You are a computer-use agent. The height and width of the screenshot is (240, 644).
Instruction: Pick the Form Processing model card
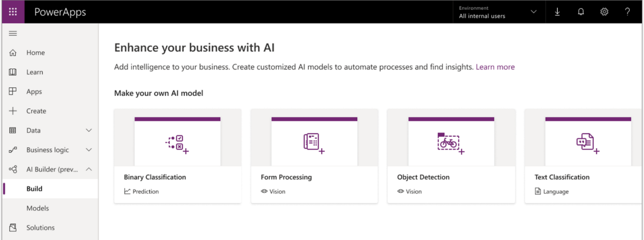(x=314, y=156)
